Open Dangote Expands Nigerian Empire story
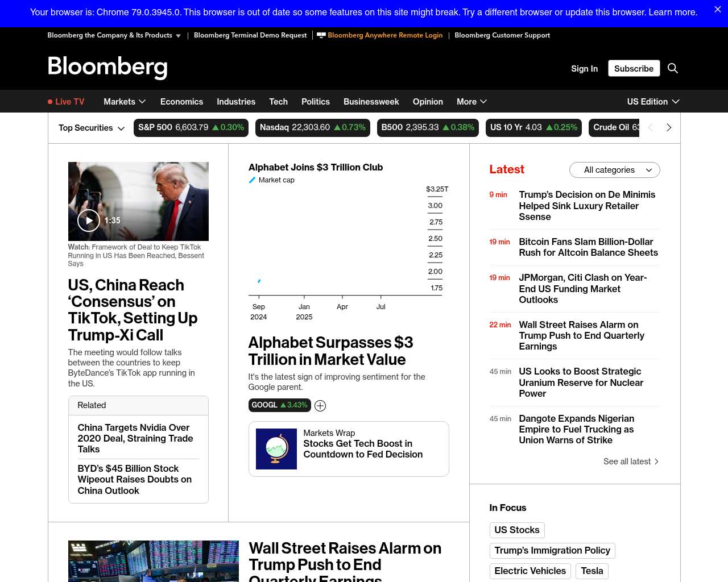 pyautogui.click(x=576, y=429)
